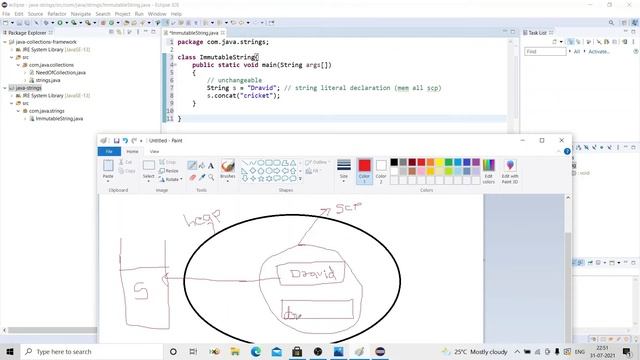Pick purple color swatch
The width and height of the screenshot is (640, 360).
[x=476, y=162]
